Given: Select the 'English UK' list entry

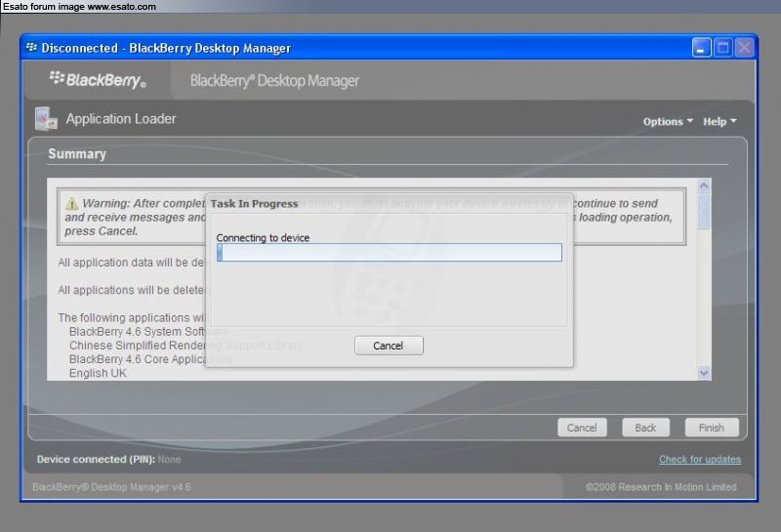Looking at the screenshot, I should [x=98, y=373].
